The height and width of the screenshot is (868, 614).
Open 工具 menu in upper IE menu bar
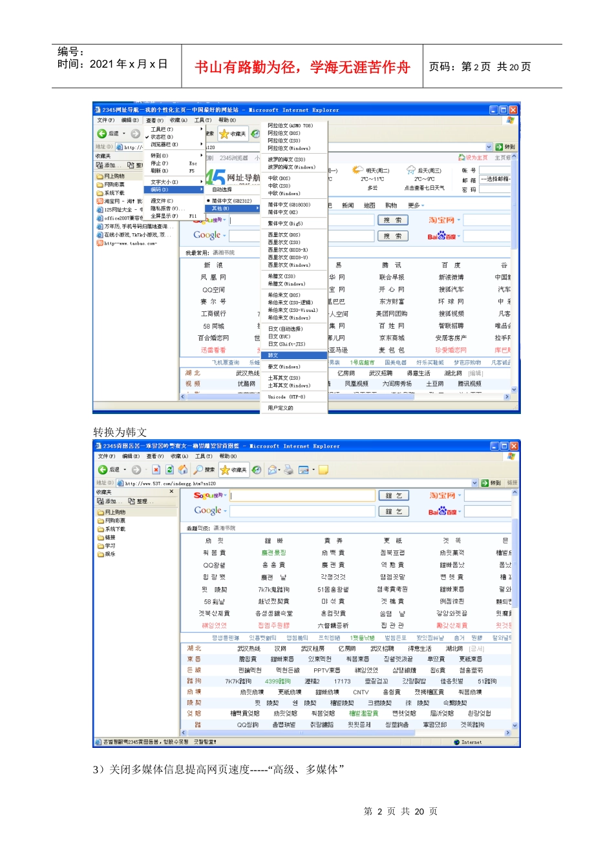tap(203, 120)
